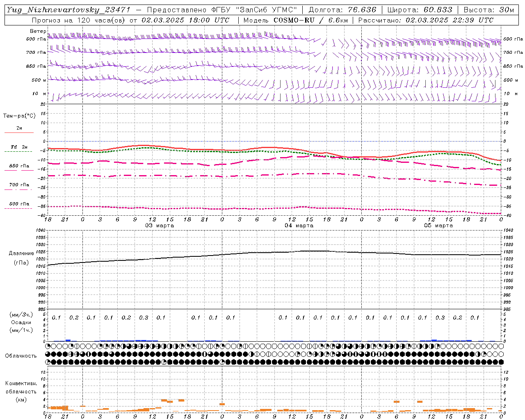This screenshot has height=420, width=525.
Task: Click 'Прогноз на 120 часа(ов)' forecast header
Action: (x=79, y=20)
